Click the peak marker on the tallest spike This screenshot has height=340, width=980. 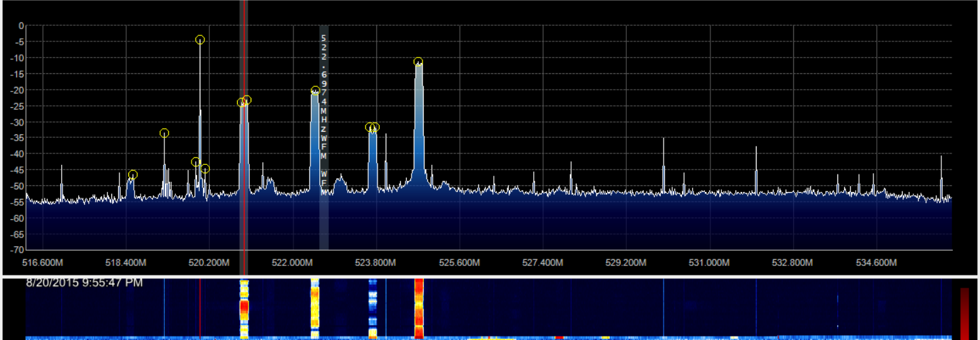tap(200, 40)
